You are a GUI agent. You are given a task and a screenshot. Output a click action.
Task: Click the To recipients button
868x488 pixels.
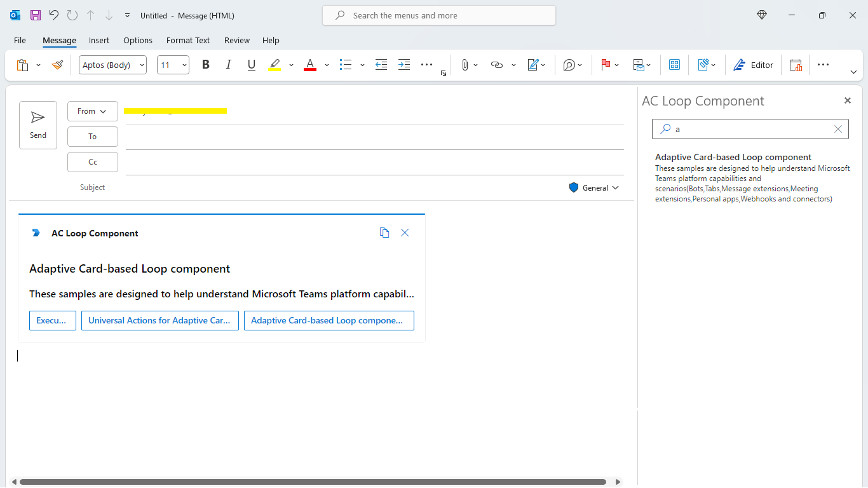(x=93, y=137)
